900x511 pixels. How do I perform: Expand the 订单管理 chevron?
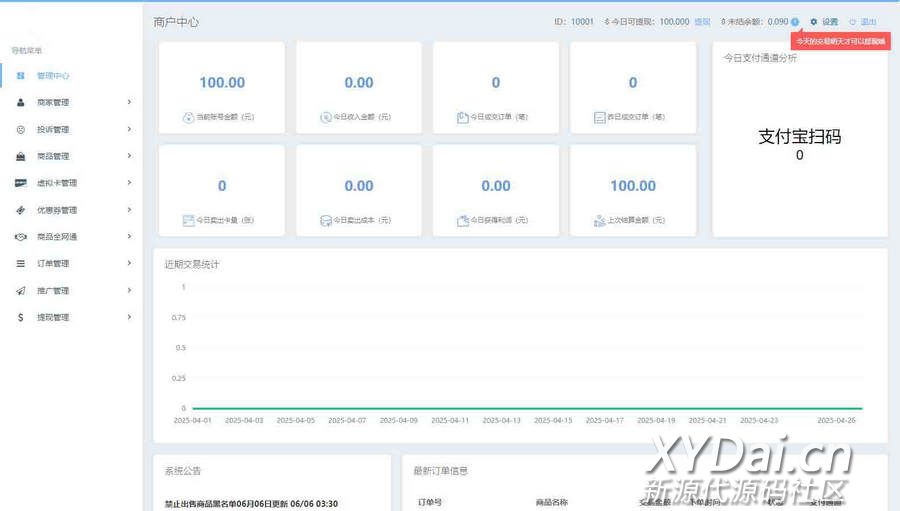[x=129, y=264]
